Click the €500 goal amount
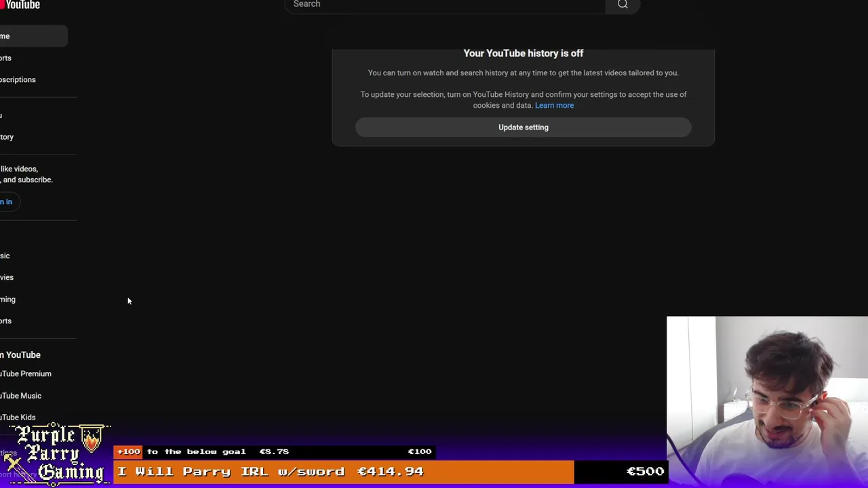 click(x=644, y=472)
